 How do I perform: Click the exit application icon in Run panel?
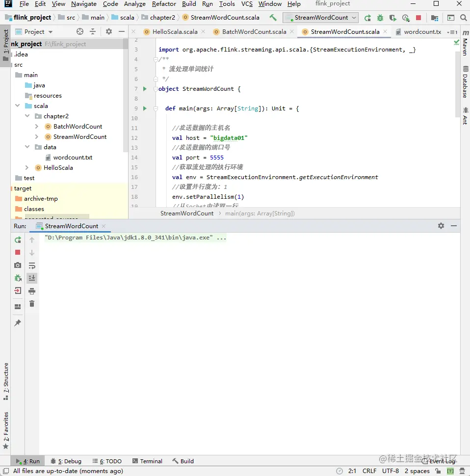[18, 291]
